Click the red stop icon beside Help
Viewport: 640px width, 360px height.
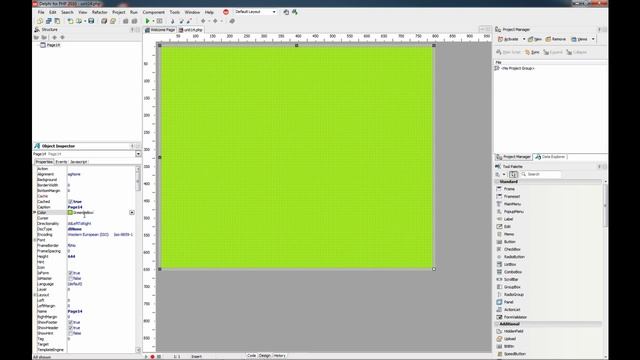coord(226,12)
